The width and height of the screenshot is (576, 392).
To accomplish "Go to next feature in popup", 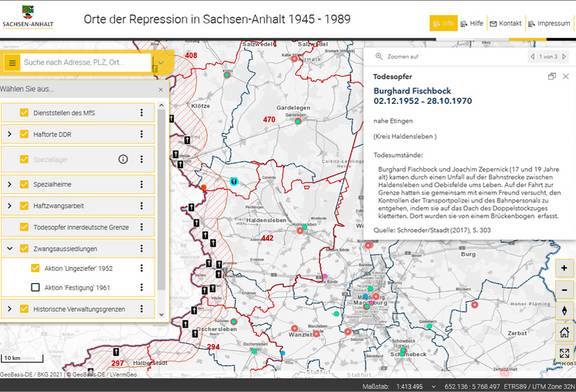I will (565, 57).
